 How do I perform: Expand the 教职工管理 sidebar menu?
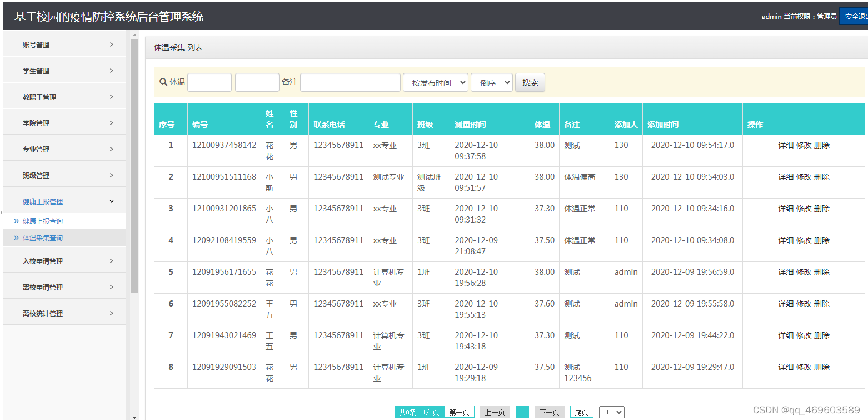point(64,97)
